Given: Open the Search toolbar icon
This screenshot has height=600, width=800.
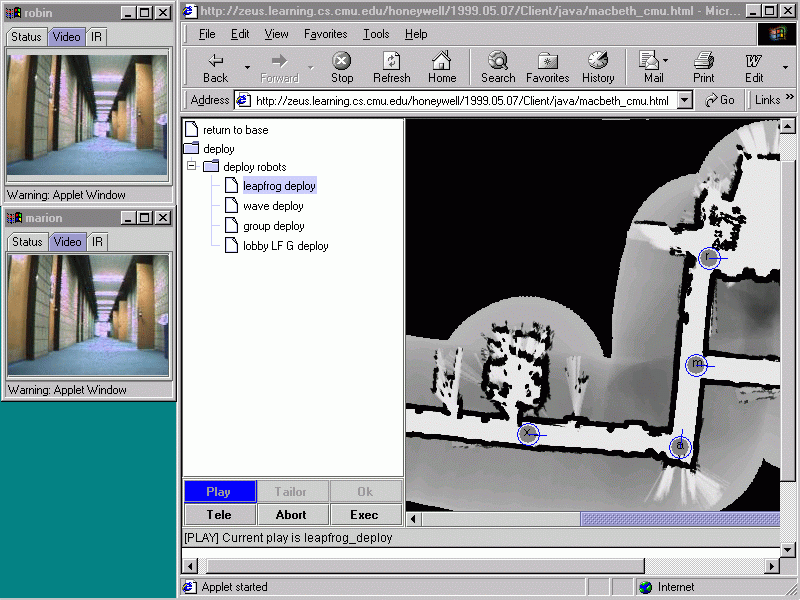Looking at the screenshot, I should [x=497, y=62].
